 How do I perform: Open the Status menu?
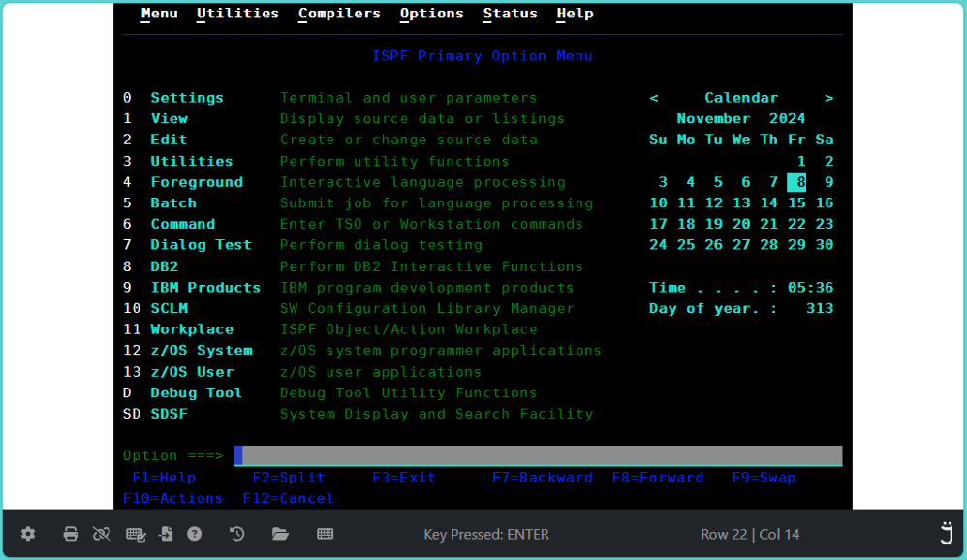click(x=510, y=14)
